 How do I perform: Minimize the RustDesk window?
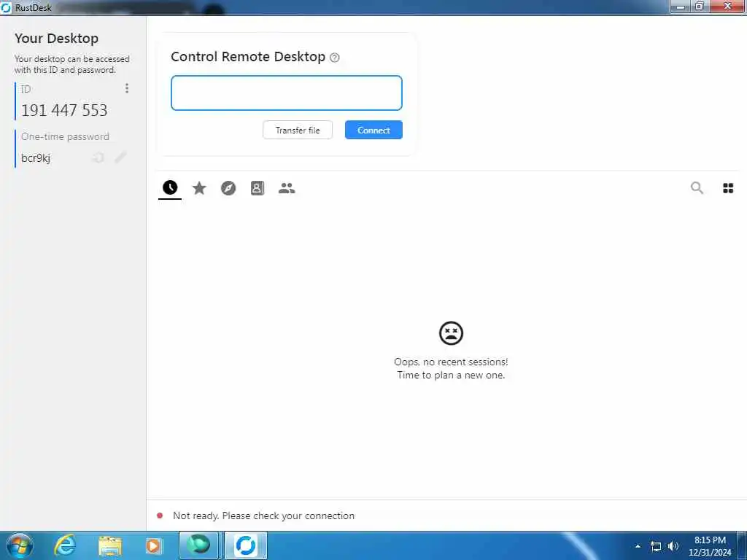pyautogui.click(x=681, y=7)
